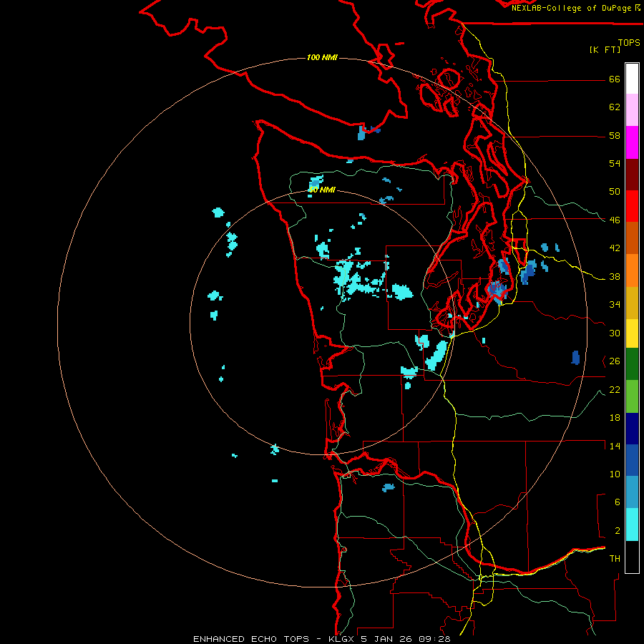Click the 22 legend value

(x=615, y=389)
